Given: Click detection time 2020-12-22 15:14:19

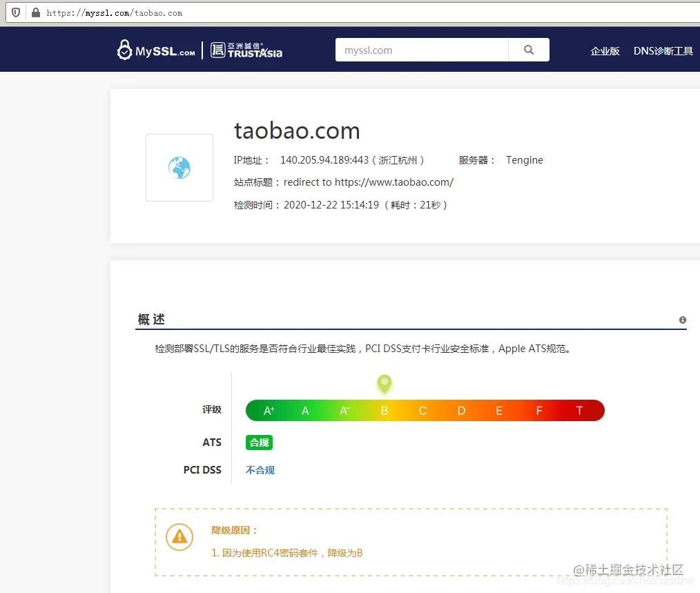Looking at the screenshot, I should point(331,205).
